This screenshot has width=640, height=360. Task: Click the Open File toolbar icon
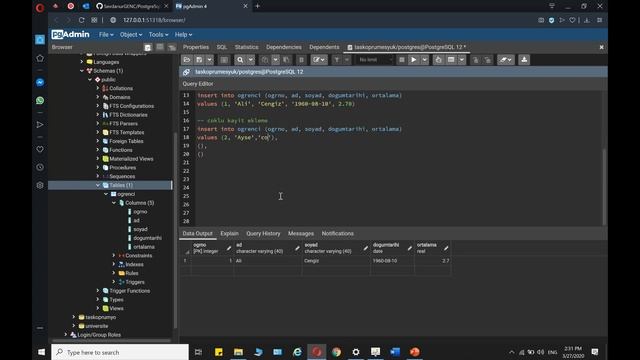pos(187,60)
